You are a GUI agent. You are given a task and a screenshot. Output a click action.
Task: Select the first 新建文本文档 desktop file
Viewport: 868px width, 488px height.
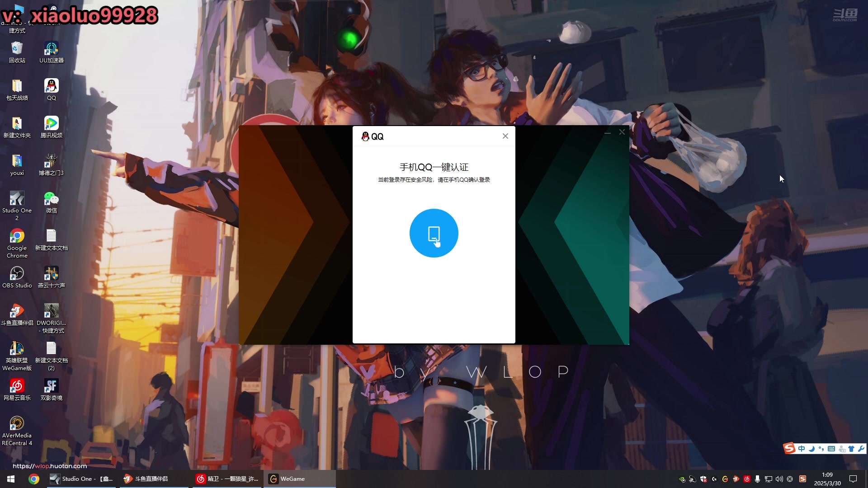click(x=52, y=239)
